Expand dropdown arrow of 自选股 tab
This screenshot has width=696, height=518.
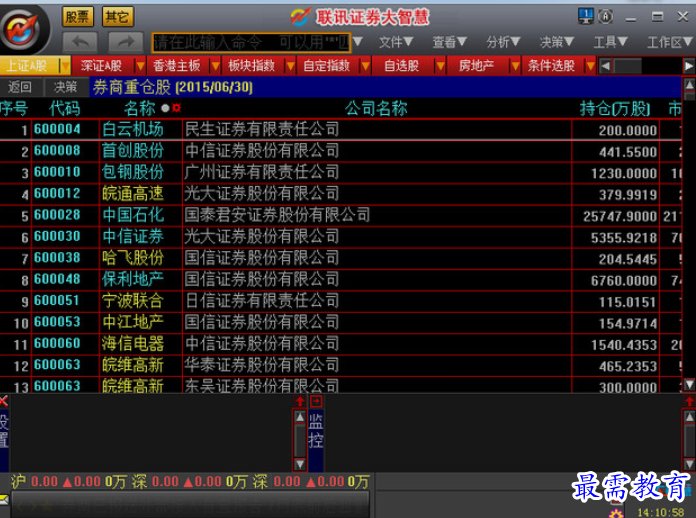tap(441, 66)
